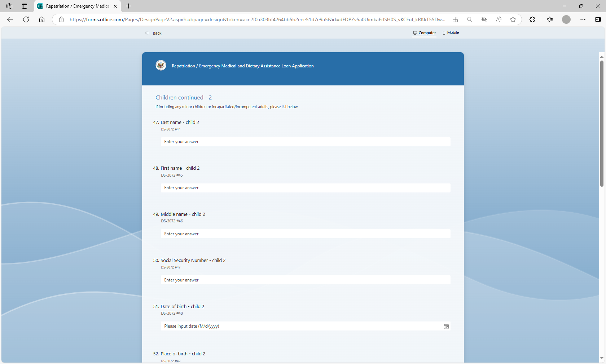Open browser extensions icon
This screenshot has width=606, height=364.
pos(532,19)
